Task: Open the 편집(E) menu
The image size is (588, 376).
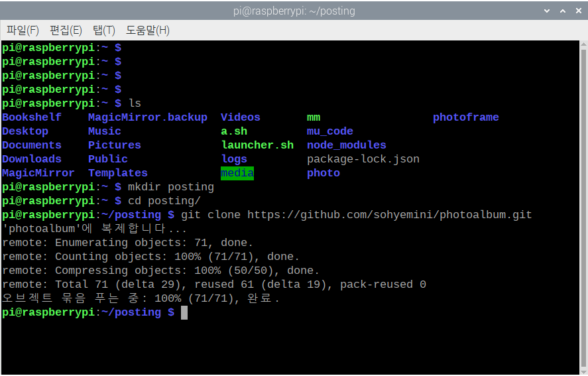Action: pos(66,31)
